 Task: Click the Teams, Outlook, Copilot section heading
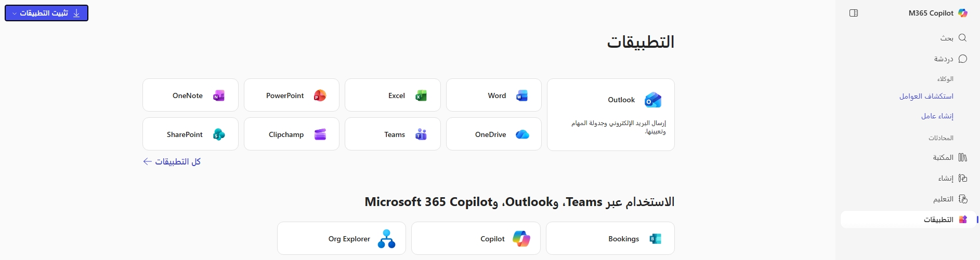519,202
